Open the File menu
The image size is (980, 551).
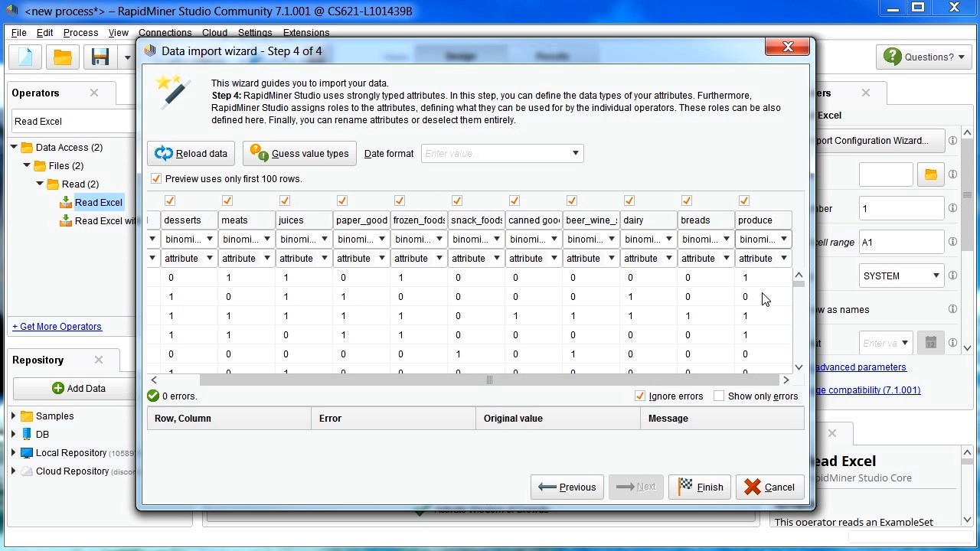(x=19, y=33)
